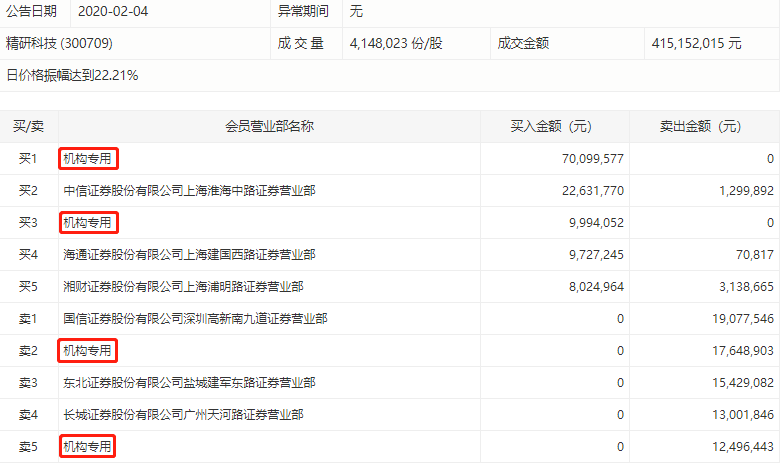
Task: Click sell amount 13,001,846
Action: [x=743, y=415]
